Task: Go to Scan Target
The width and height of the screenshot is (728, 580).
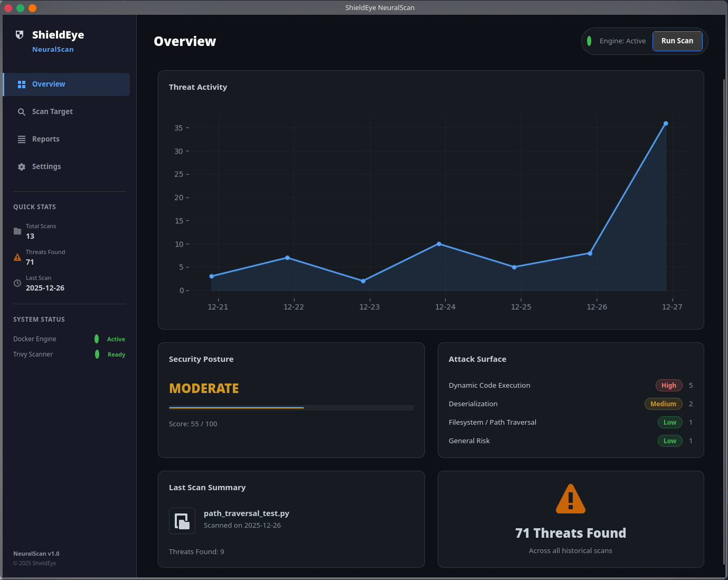Action: [67, 112]
